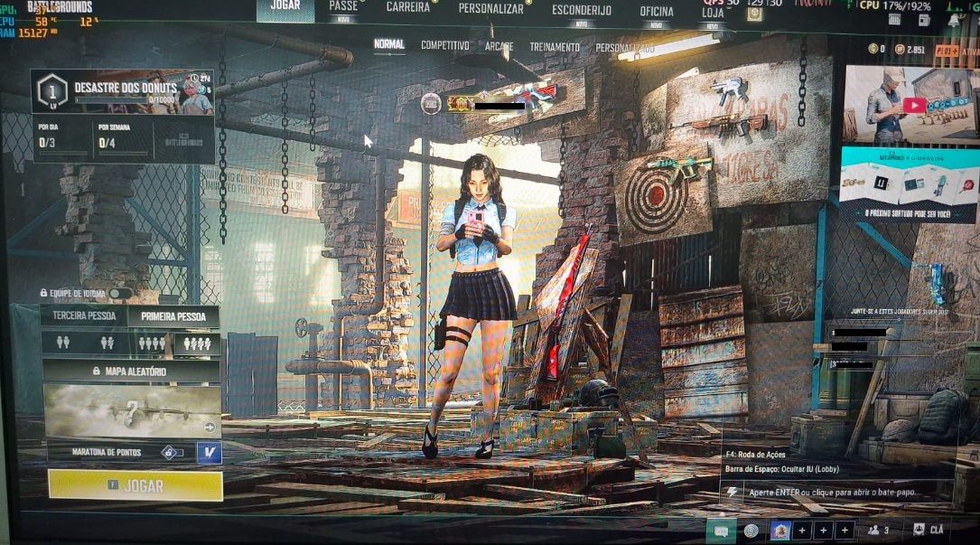Click the BP balance showing 2.851
The image size is (980, 545).
point(910,50)
